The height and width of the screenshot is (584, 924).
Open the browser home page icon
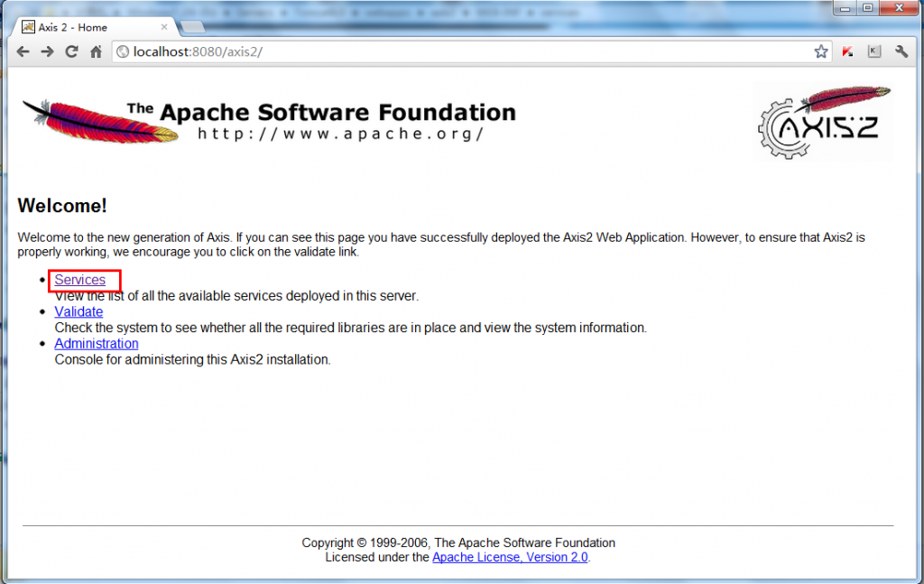coord(96,51)
